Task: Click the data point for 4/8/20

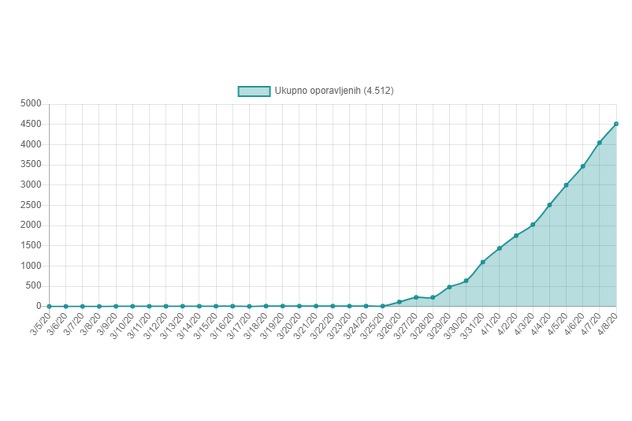Action: [616, 124]
